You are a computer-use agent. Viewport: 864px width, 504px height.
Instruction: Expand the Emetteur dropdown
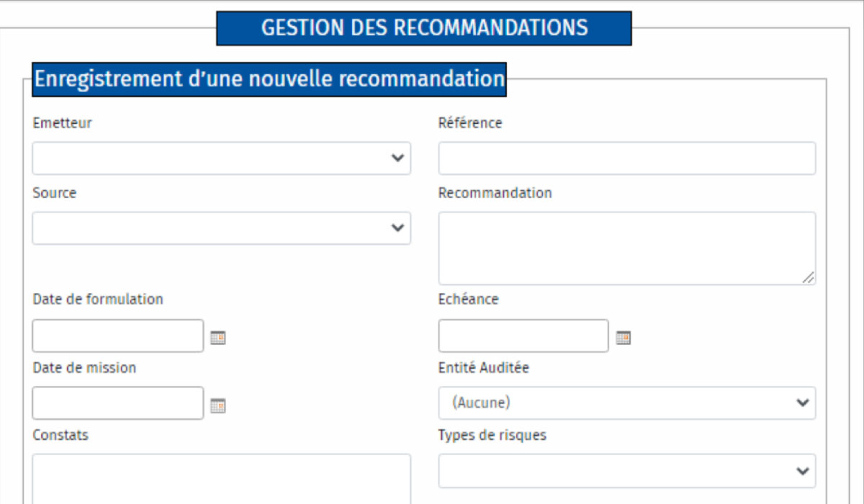222,158
